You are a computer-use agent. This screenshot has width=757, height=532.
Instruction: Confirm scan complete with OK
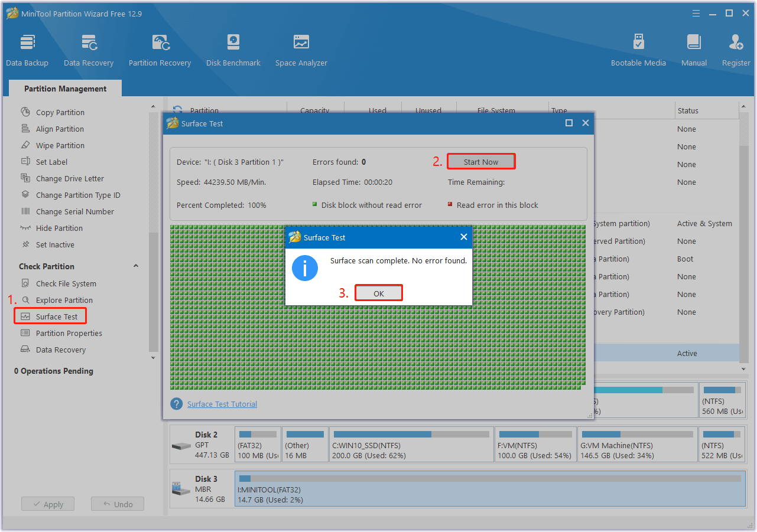coord(379,293)
